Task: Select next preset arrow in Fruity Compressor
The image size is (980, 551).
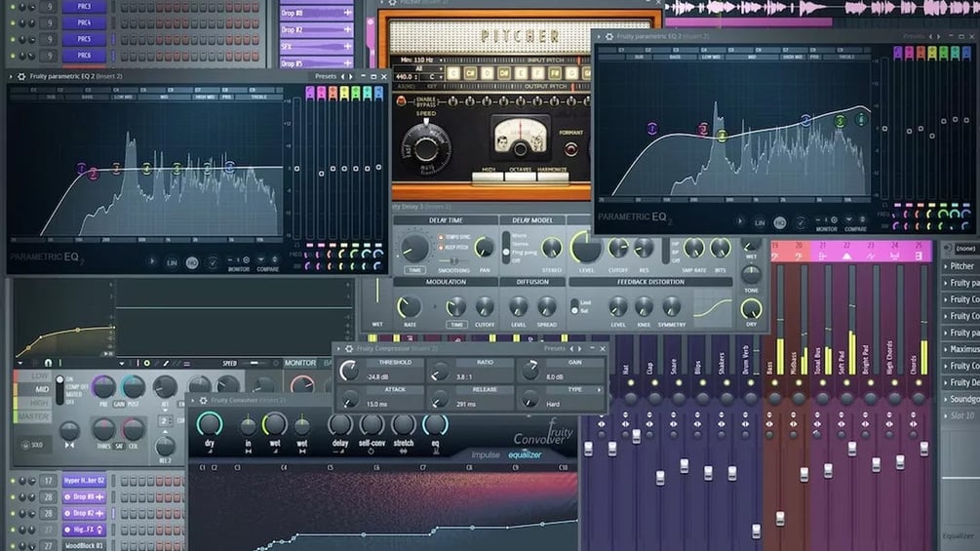Action: pyautogui.click(x=580, y=348)
